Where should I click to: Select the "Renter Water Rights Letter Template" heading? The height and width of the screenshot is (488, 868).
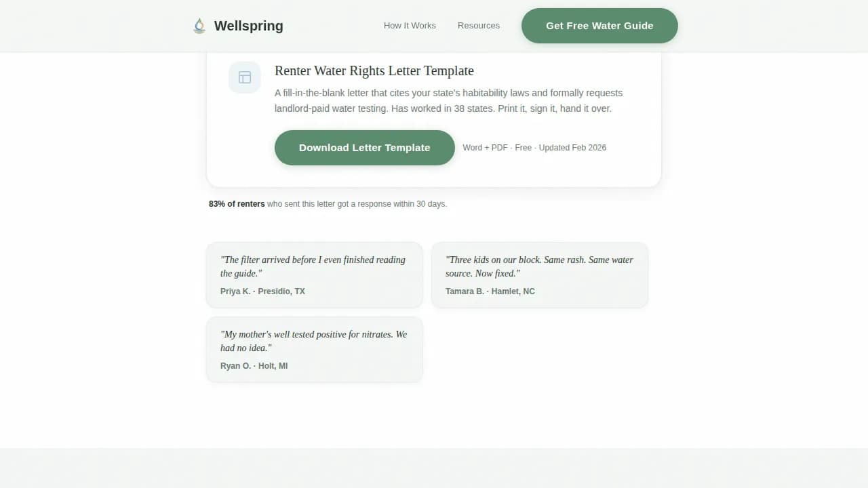[x=374, y=70]
